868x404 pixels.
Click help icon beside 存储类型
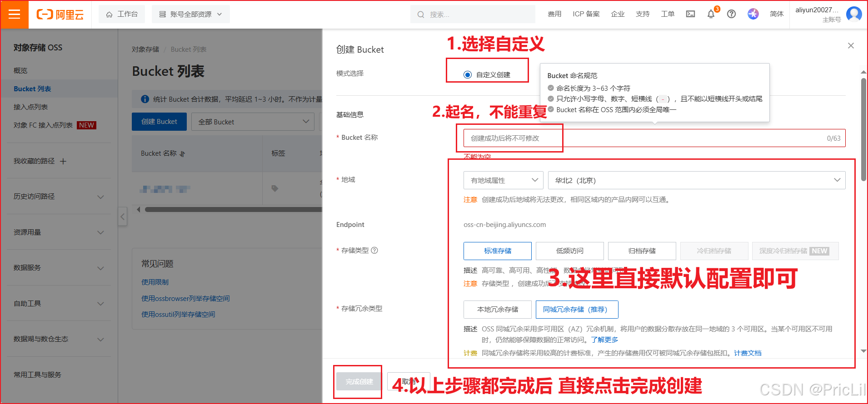(x=374, y=250)
